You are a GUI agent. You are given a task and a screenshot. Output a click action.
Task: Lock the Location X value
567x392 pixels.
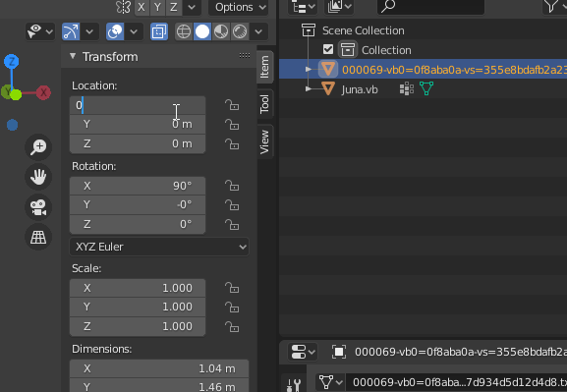pos(232,105)
